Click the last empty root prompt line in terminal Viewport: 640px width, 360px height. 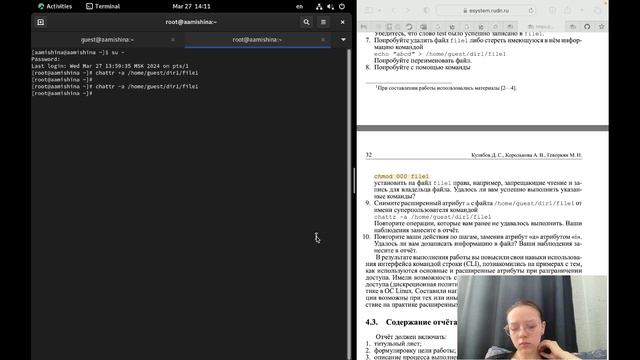[x=62, y=93]
